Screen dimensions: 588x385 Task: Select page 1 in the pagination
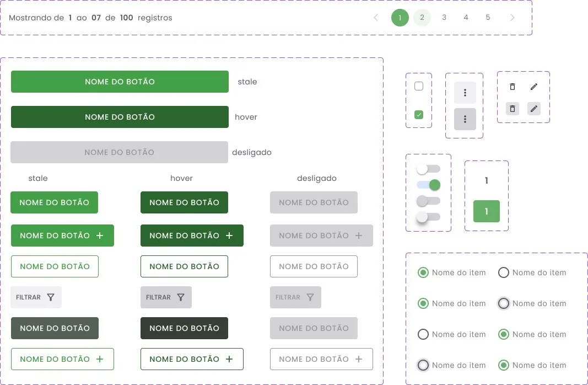point(400,18)
